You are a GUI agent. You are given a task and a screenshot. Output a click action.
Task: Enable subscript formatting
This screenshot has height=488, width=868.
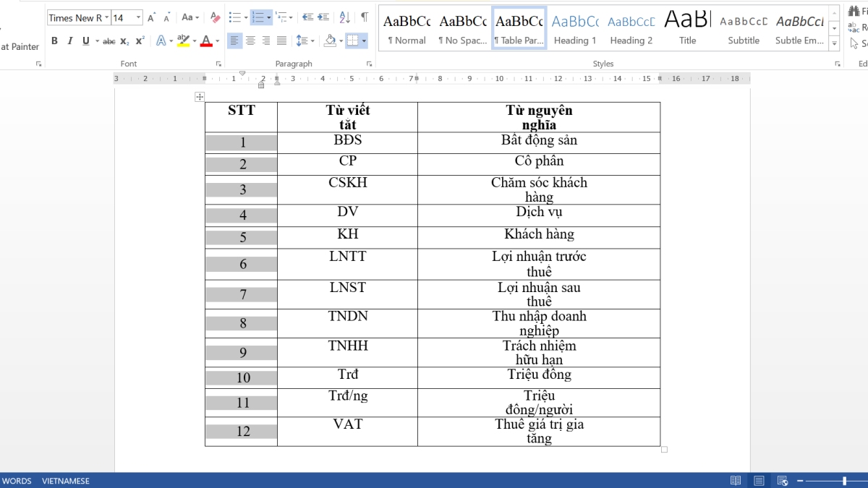coord(124,43)
